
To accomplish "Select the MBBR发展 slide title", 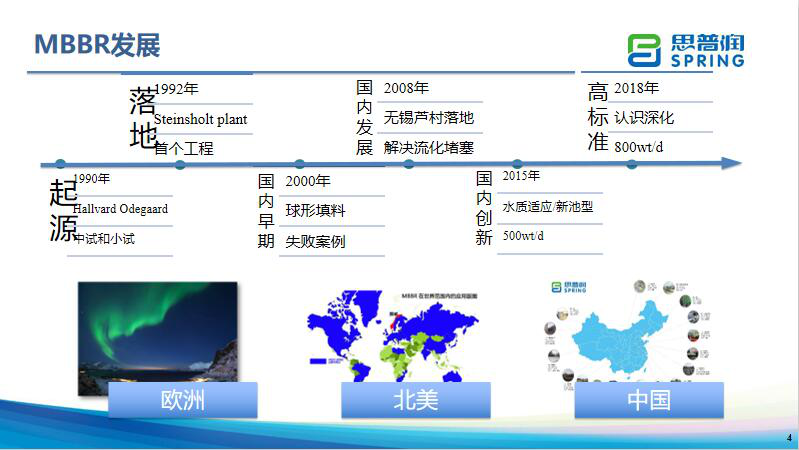I will click(x=97, y=45).
